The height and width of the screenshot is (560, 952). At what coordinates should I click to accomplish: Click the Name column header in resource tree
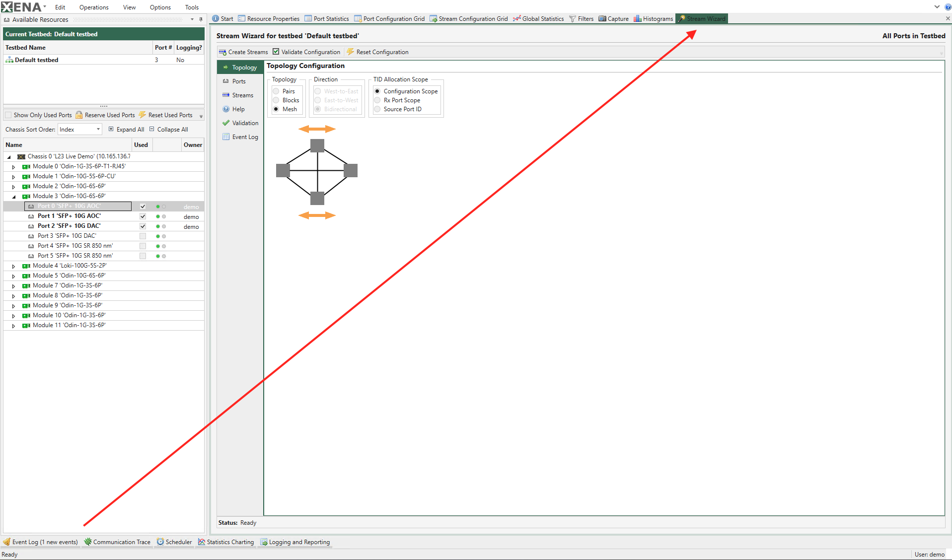coord(68,145)
